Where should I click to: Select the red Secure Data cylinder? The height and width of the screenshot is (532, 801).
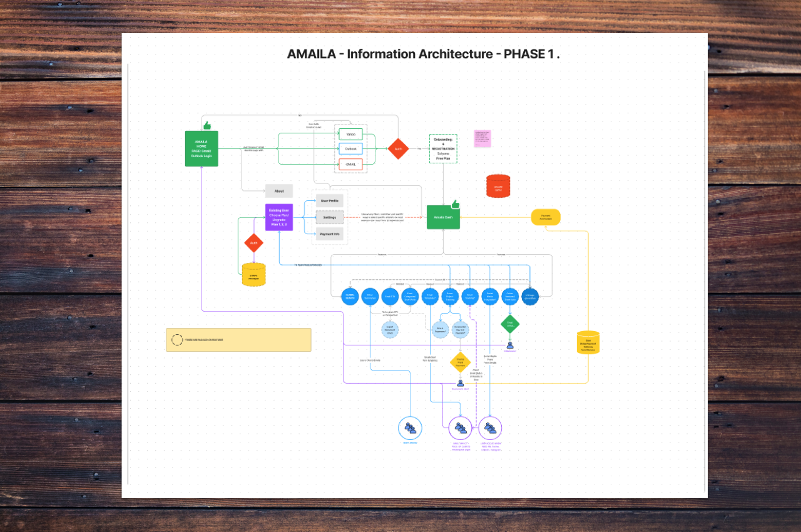click(498, 187)
